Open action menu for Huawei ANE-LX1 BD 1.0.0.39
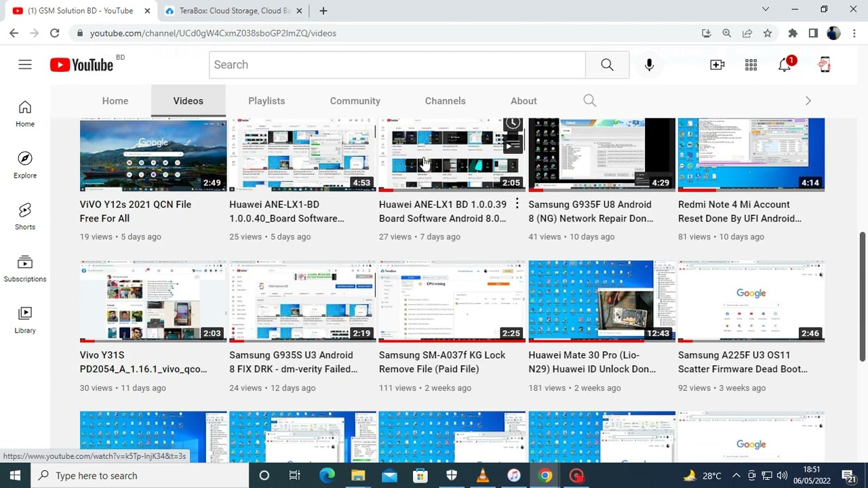This screenshot has height=488, width=868. 517,203
